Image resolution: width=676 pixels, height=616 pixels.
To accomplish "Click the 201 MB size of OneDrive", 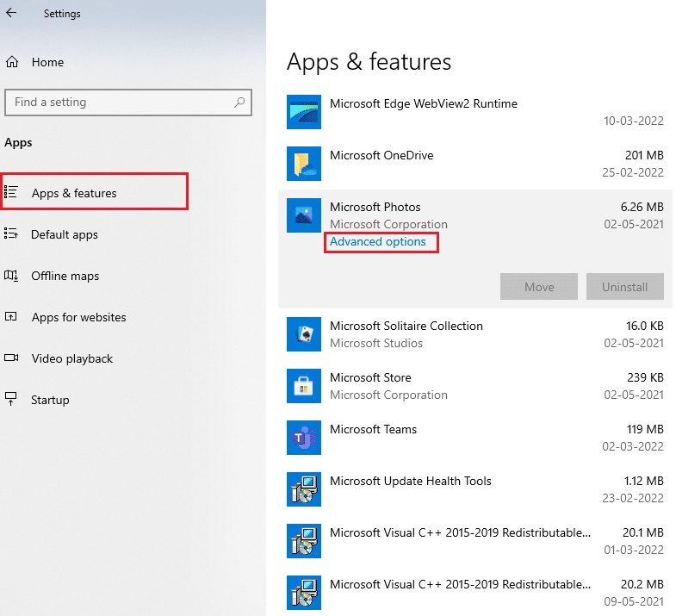I will coord(644,155).
